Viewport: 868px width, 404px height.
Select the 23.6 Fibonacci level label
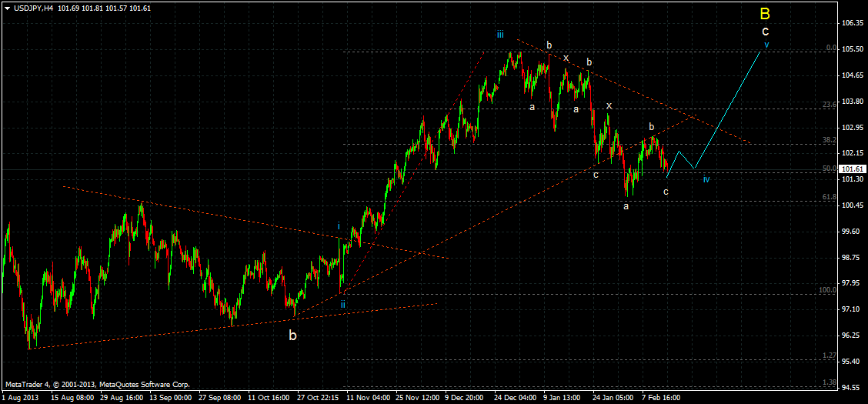pyautogui.click(x=829, y=104)
